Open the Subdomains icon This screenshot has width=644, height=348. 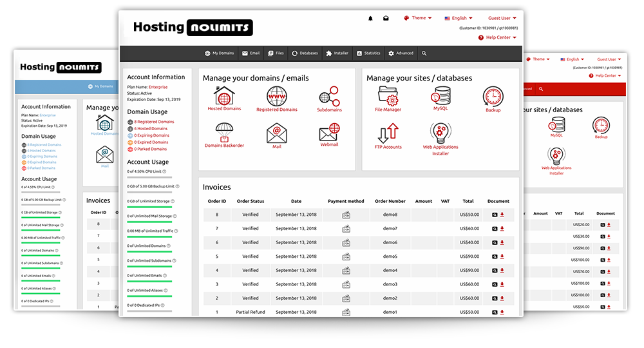point(329,96)
